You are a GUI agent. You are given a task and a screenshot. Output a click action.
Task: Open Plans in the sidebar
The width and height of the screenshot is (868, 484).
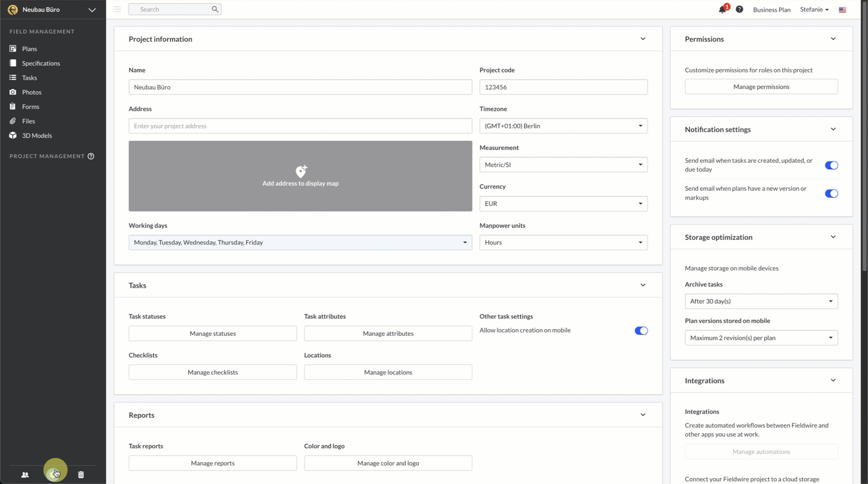tap(29, 49)
